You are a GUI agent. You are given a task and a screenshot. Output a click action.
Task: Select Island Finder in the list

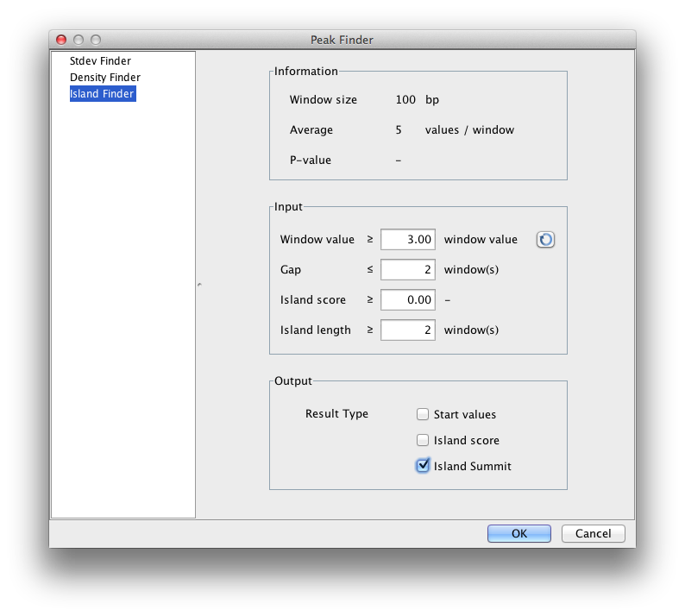coord(102,94)
